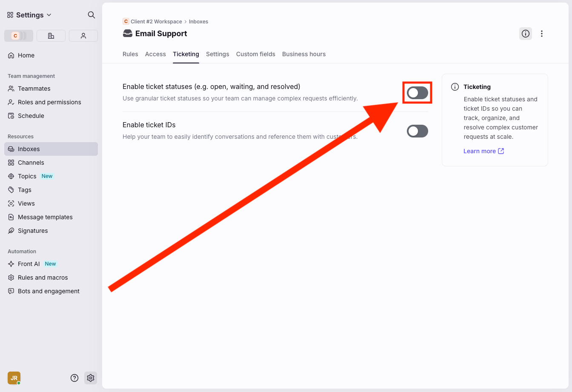
Task: Open the Custom fields tab
Action: click(255, 54)
